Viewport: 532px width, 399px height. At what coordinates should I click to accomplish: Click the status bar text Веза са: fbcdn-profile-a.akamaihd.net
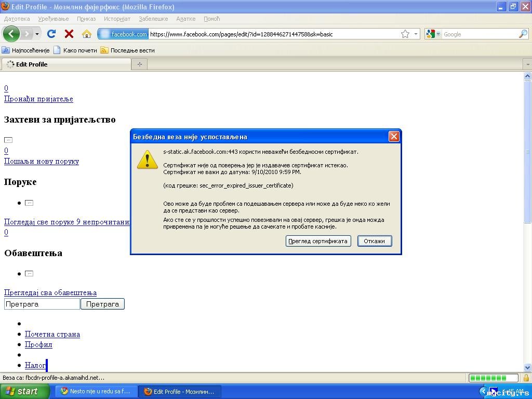click(54, 378)
